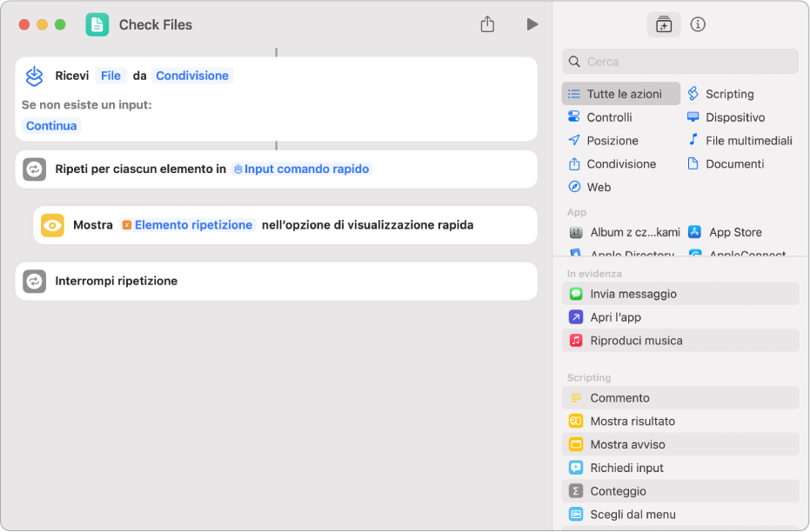Add the Conteggio action
The image size is (810, 532).
(680, 491)
